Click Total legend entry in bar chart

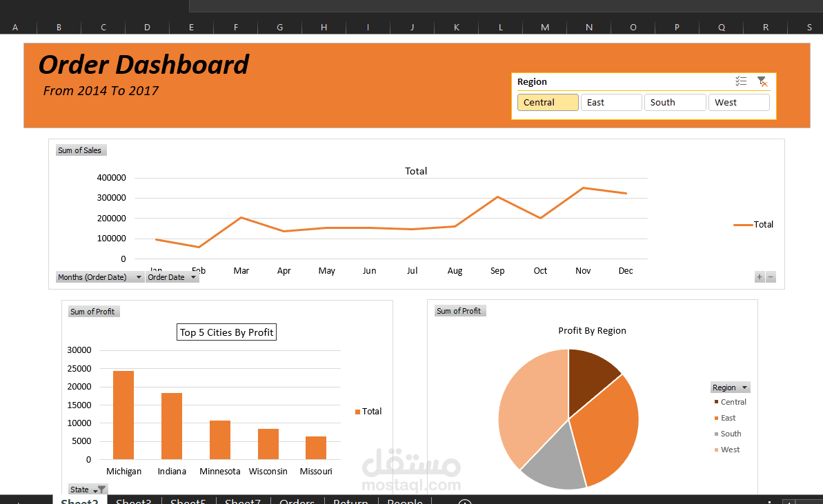[368, 412]
